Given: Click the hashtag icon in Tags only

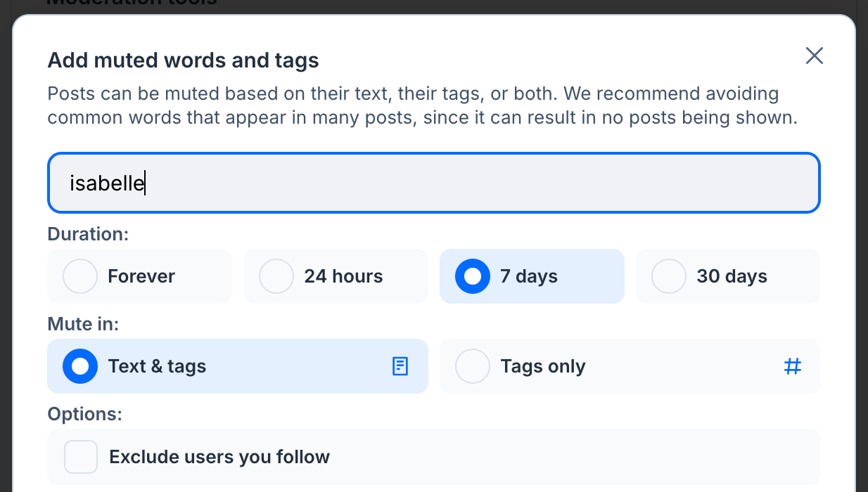Looking at the screenshot, I should click(792, 366).
